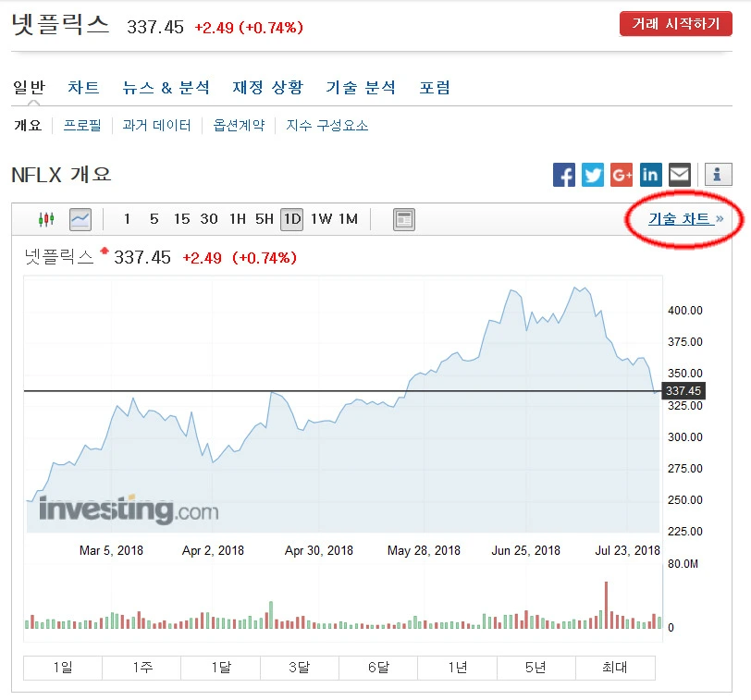Open the info icon button
Viewport: 751px width, 700px height.
718,174
